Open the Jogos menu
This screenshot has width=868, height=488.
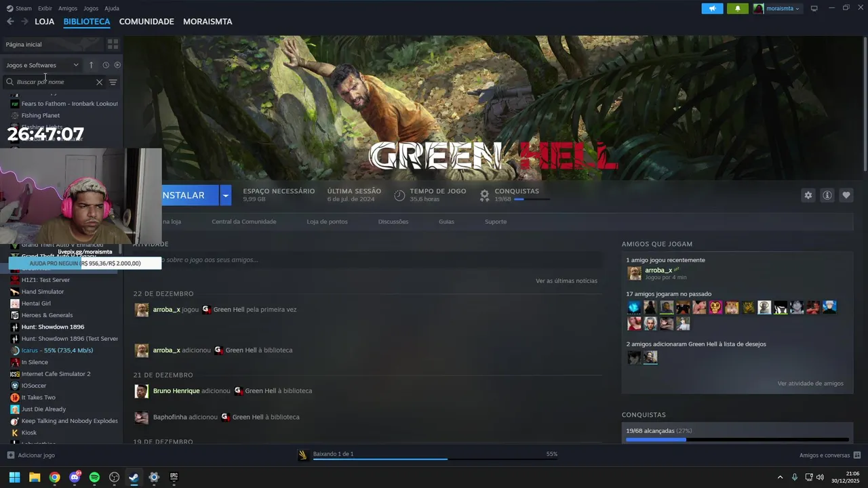(x=91, y=8)
